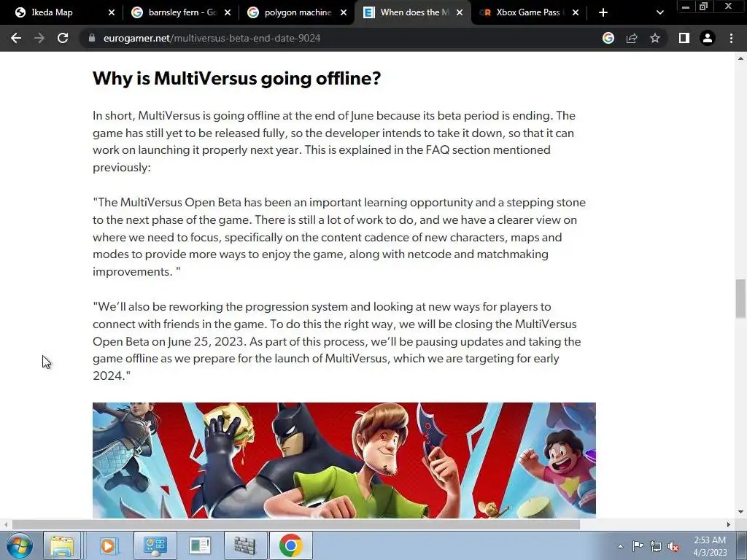
Task: Click the muted volume tray icon
Action: point(673,546)
